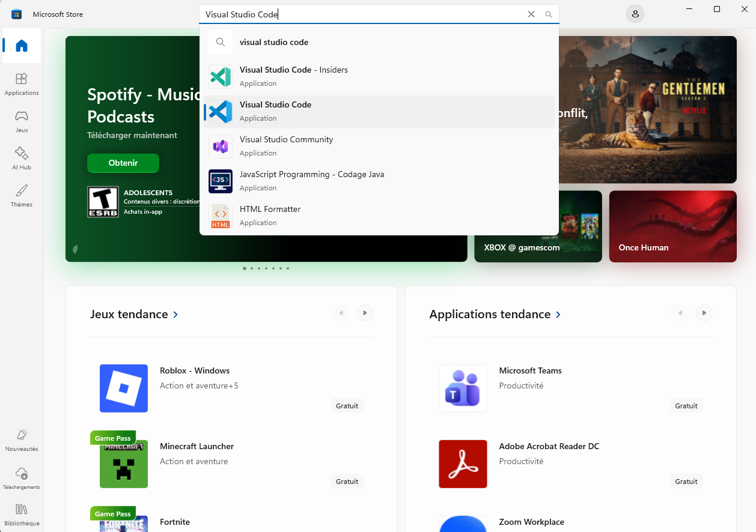The height and width of the screenshot is (532, 756).
Task: Open Adobe Acrobat Reader DC icon
Action: point(463,464)
